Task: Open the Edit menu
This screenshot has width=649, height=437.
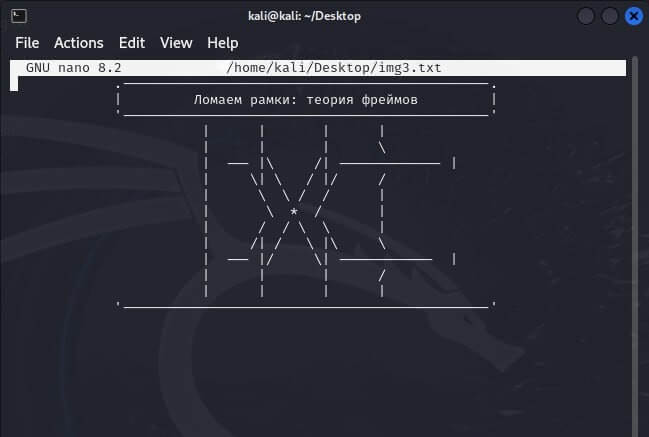Action: [132, 43]
